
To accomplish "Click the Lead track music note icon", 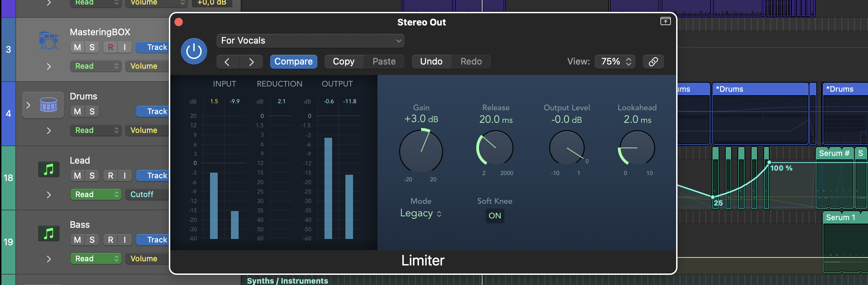I will coord(48,170).
